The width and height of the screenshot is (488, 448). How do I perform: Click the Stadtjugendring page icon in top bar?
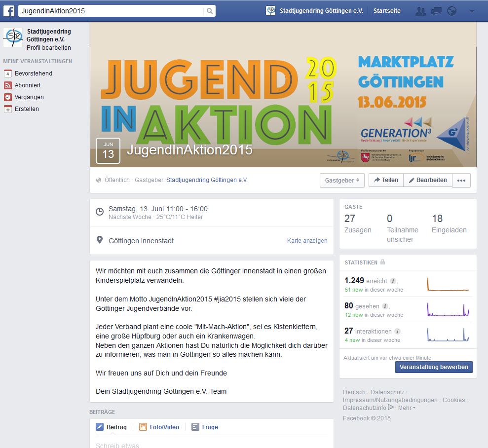(x=270, y=11)
